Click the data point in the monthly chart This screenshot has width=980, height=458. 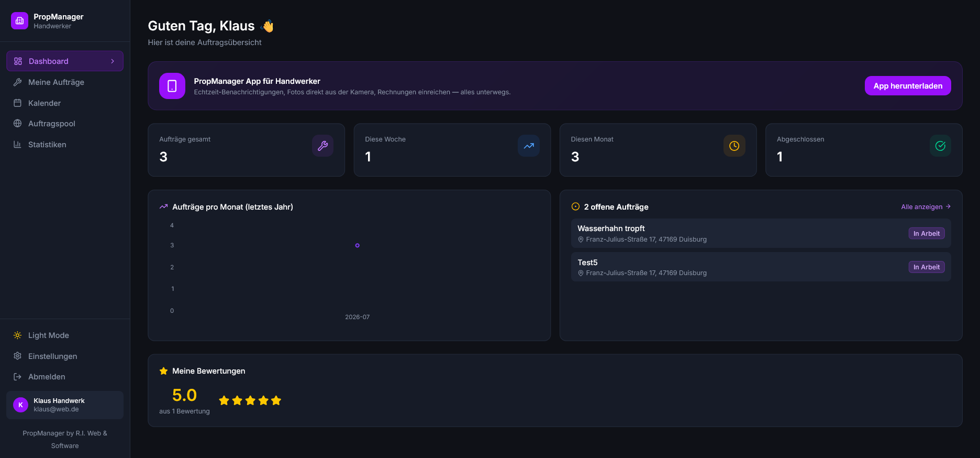(358, 245)
